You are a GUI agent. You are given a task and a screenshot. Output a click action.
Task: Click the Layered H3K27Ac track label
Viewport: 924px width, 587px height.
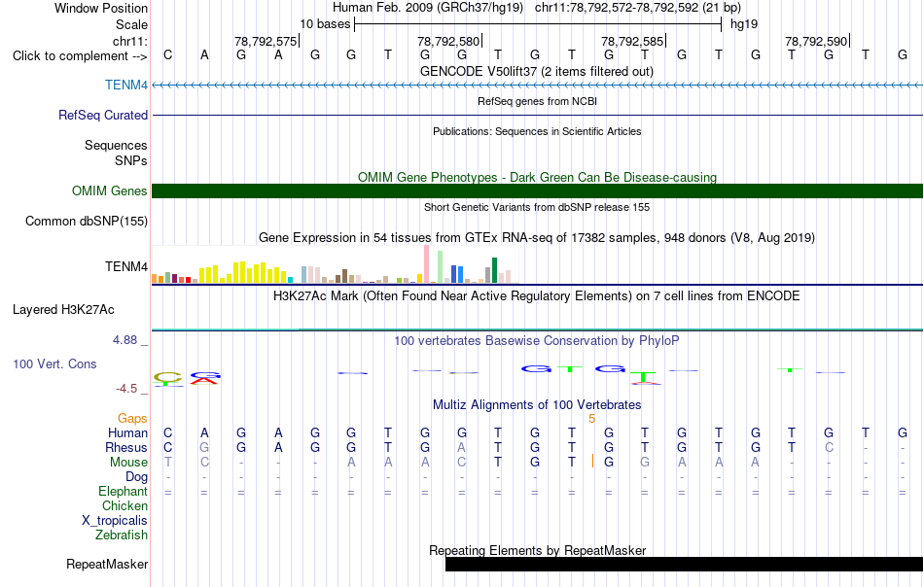tap(63, 310)
